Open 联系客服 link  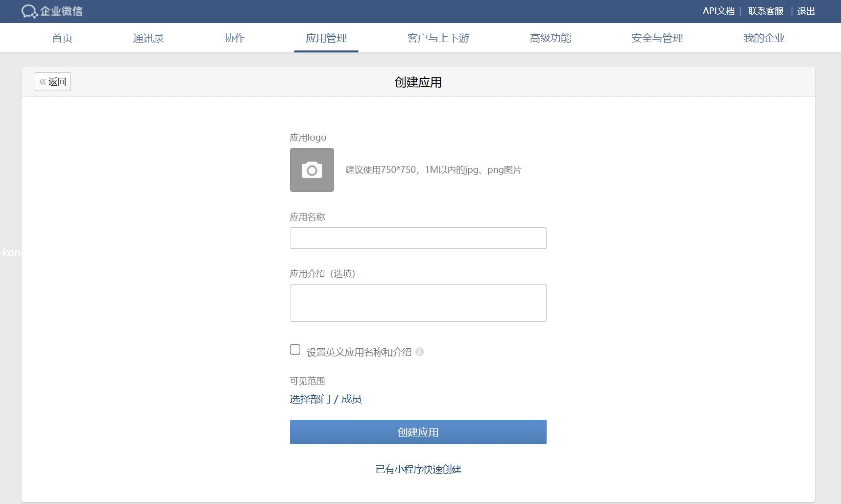[766, 11]
